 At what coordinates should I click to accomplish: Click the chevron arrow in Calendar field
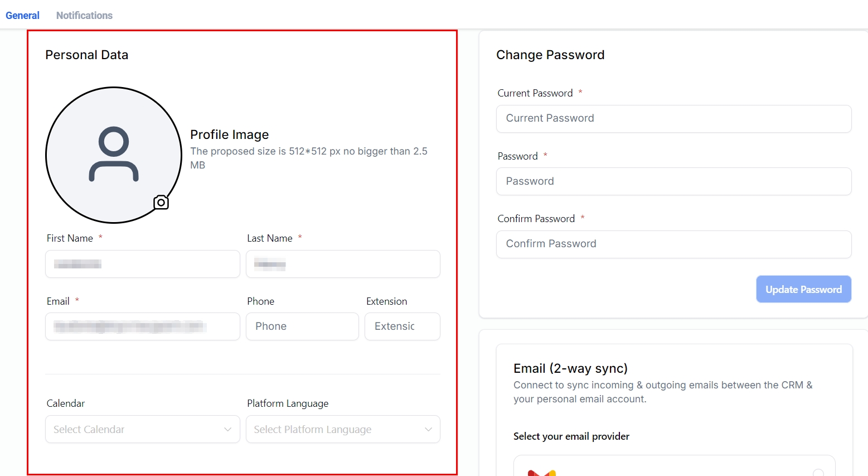(x=227, y=429)
